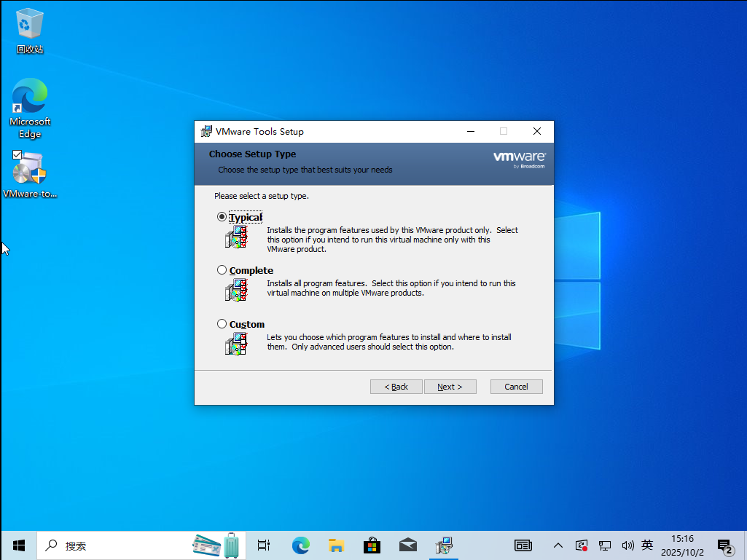Toggle the checkbox on VMware-tools desktop icon
This screenshot has height=560, width=747.
click(x=17, y=155)
